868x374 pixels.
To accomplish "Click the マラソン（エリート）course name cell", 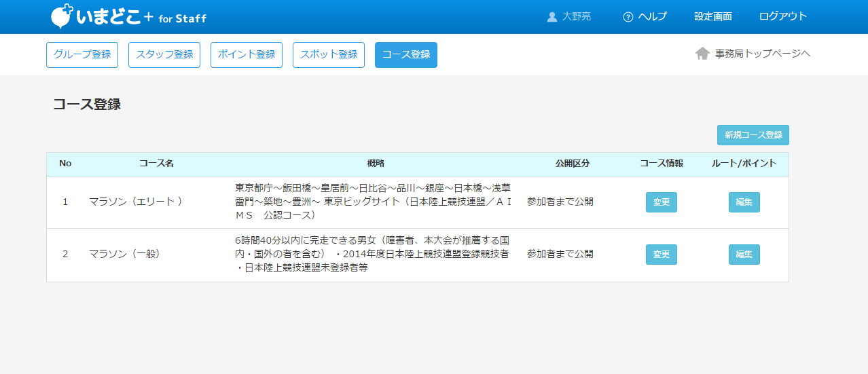I will pyautogui.click(x=136, y=202).
